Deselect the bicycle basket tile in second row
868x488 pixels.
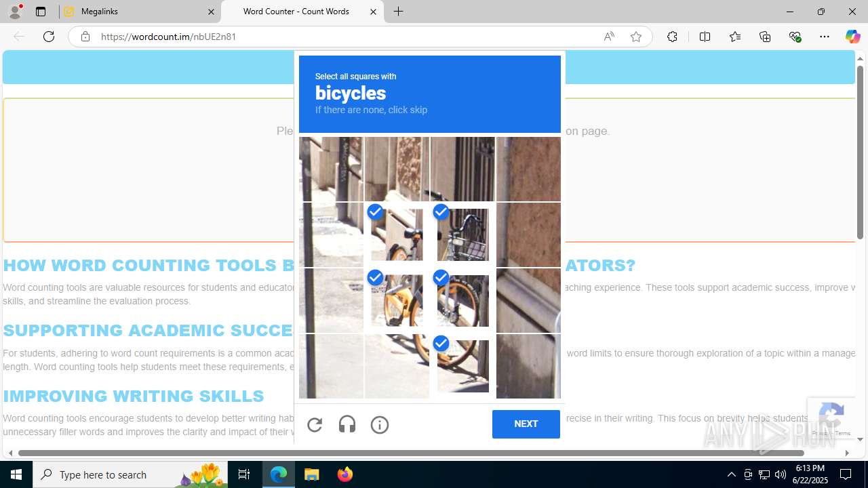pos(462,235)
